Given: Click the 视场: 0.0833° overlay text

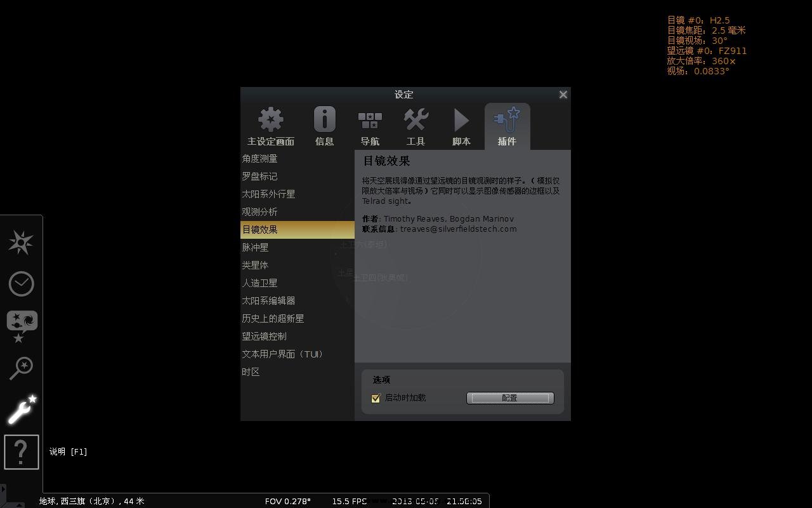Looking at the screenshot, I should (x=698, y=71).
